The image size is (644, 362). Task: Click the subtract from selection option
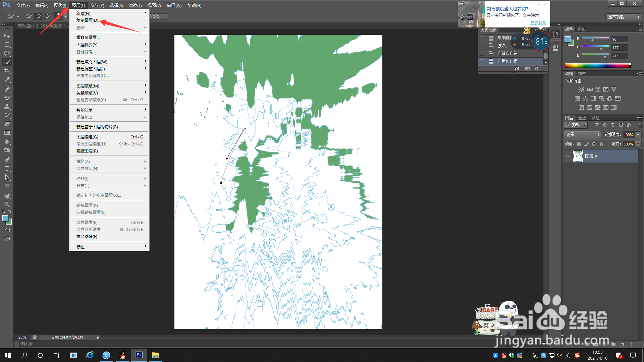[47, 16]
